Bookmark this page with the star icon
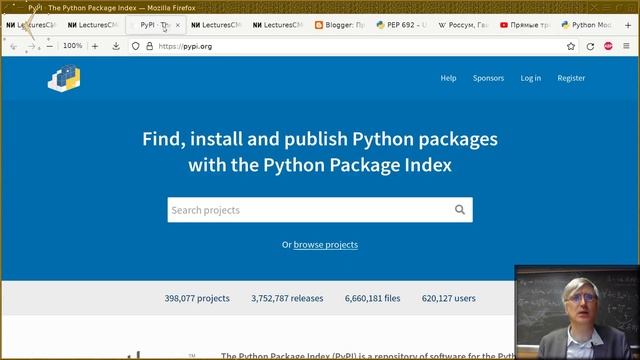Image resolution: width=640 pixels, height=360 pixels. pyautogui.click(x=571, y=46)
